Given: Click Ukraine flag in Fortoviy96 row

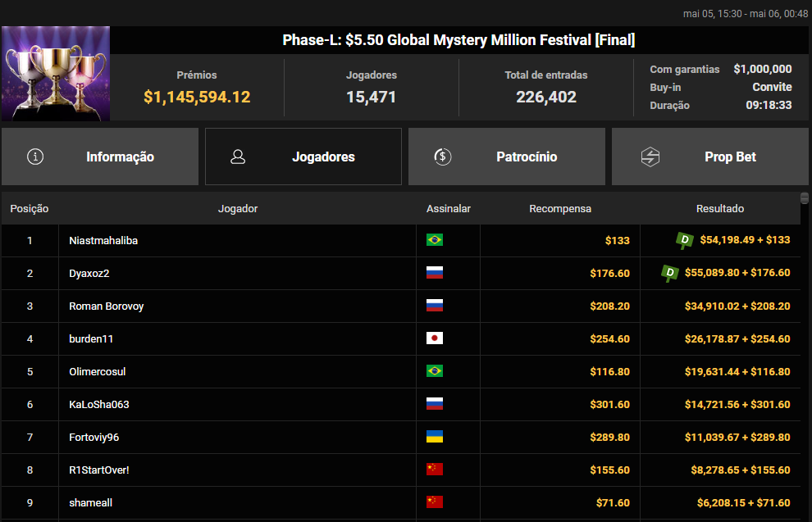Looking at the screenshot, I should [x=435, y=437].
